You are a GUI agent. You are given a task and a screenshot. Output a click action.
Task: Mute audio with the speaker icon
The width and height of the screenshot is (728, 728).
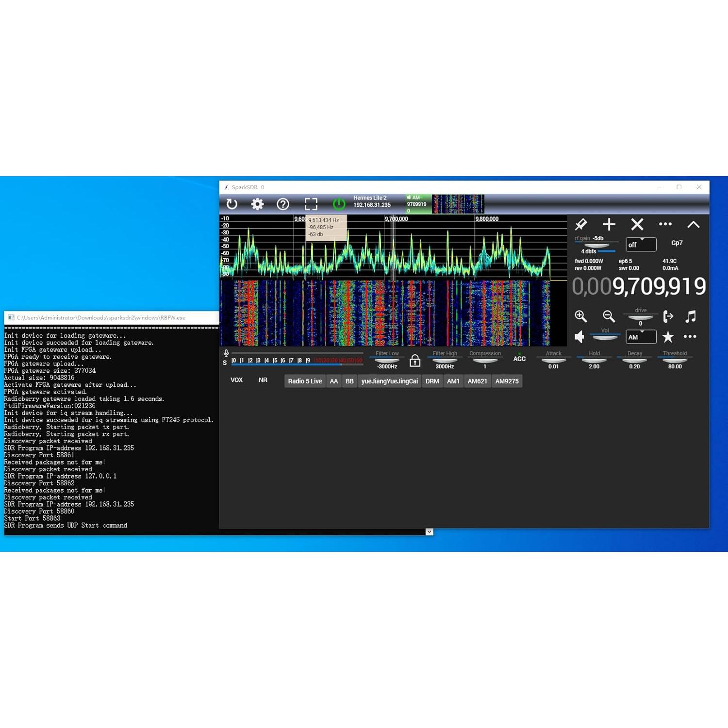tap(579, 336)
